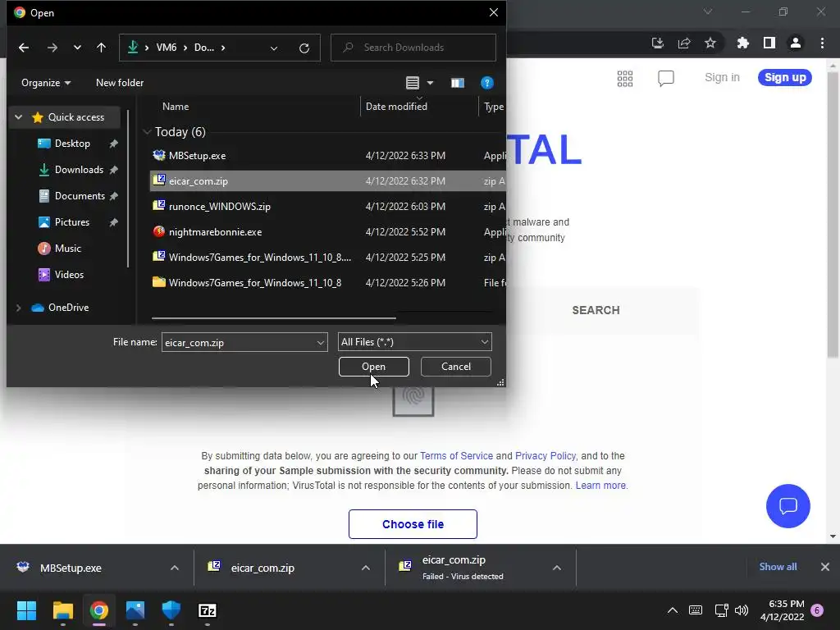This screenshot has height=630, width=840.
Task: Open the Organize menu
Action: click(x=46, y=83)
